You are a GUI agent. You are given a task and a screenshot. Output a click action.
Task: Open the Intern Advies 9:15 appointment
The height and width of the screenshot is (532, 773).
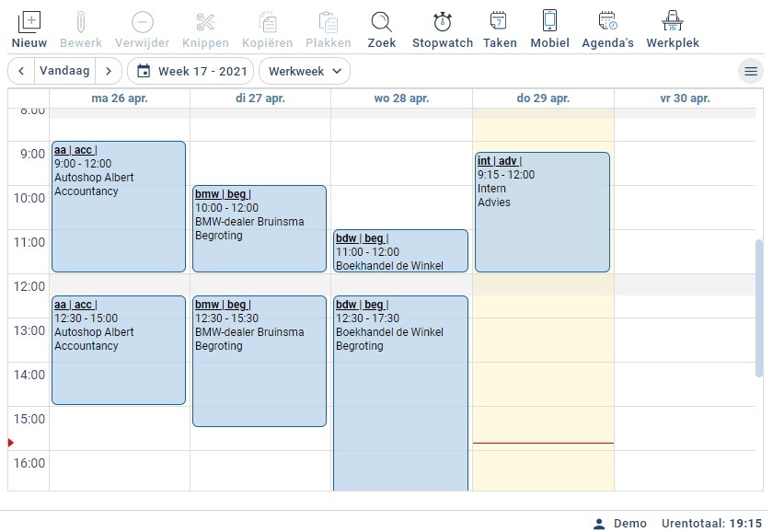[542, 212]
